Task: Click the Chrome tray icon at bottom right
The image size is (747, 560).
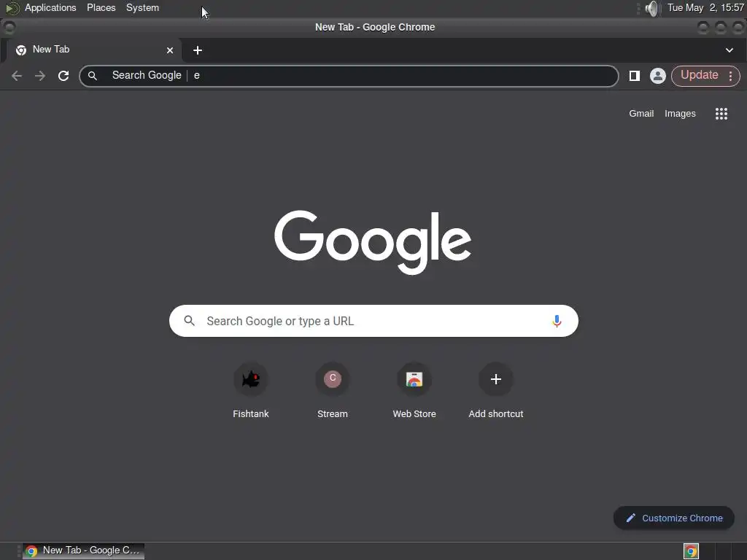Action: click(x=691, y=551)
